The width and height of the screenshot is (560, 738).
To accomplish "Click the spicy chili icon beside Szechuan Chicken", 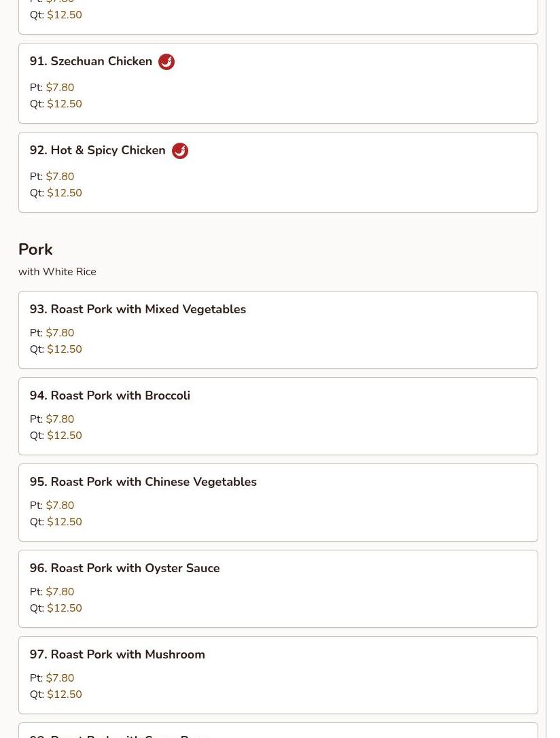I will 167,62.
